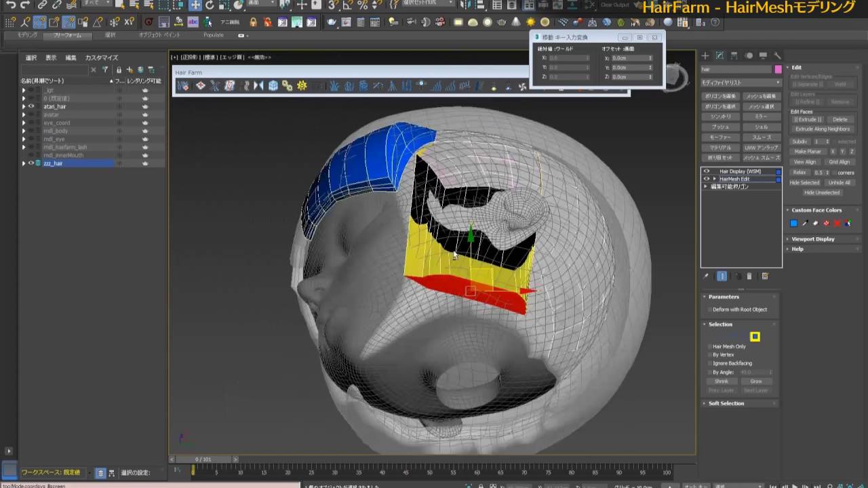The height and width of the screenshot is (488, 868).
Task: Expand HairMesh Edit sub-objects
Action: [714, 179]
